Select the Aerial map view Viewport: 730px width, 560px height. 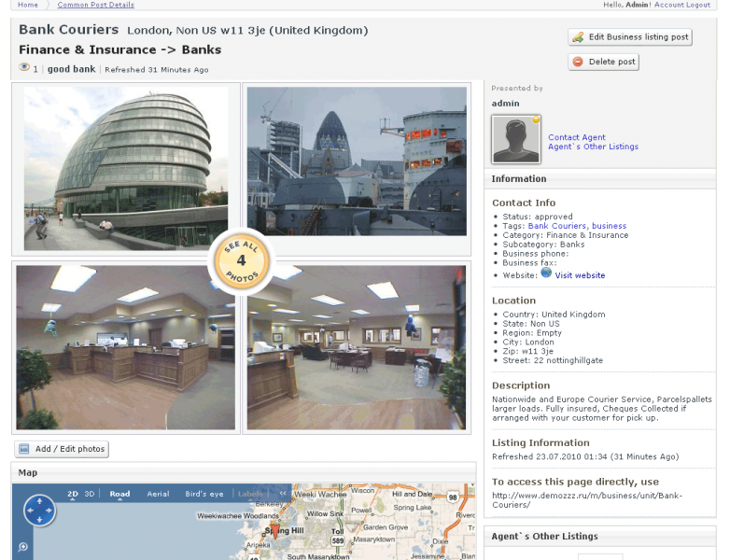coord(159,494)
